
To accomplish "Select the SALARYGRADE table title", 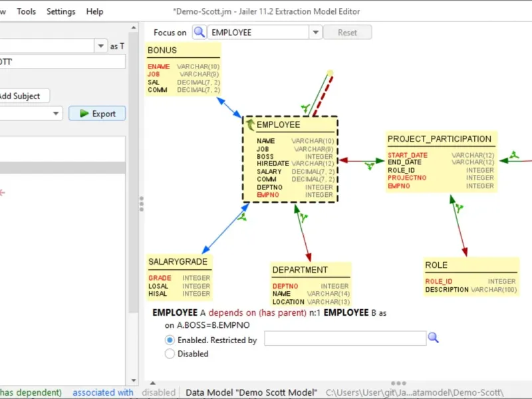I will 178,261.
